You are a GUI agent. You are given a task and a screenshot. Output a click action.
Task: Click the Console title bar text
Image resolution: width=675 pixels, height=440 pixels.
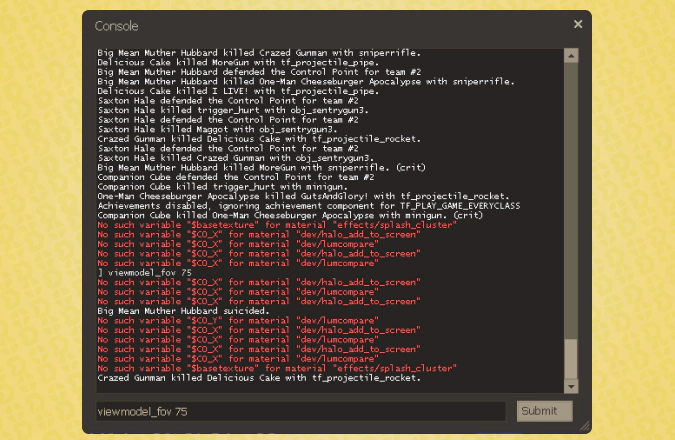[116, 25]
